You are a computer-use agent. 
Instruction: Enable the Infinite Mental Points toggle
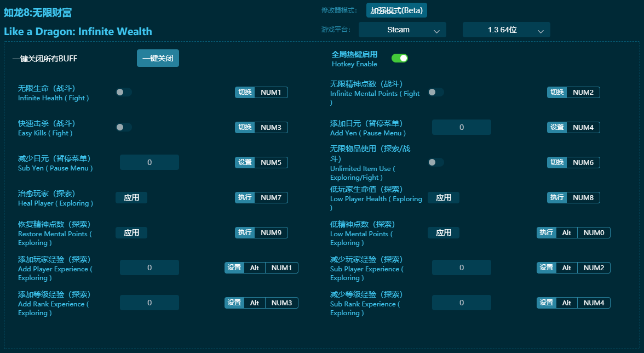(436, 93)
